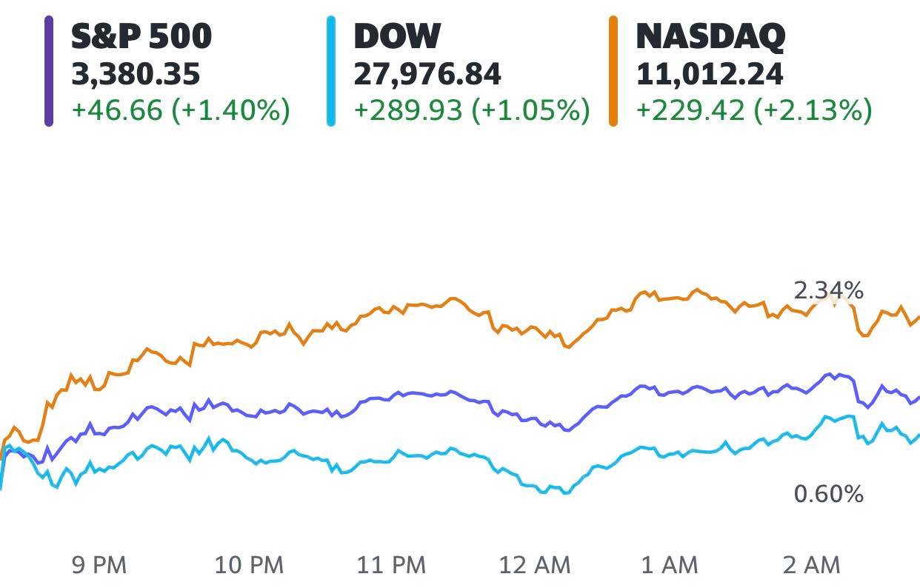The image size is (920, 588).
Task: Select the 10 PM time axis label
Action: point(249,566)
